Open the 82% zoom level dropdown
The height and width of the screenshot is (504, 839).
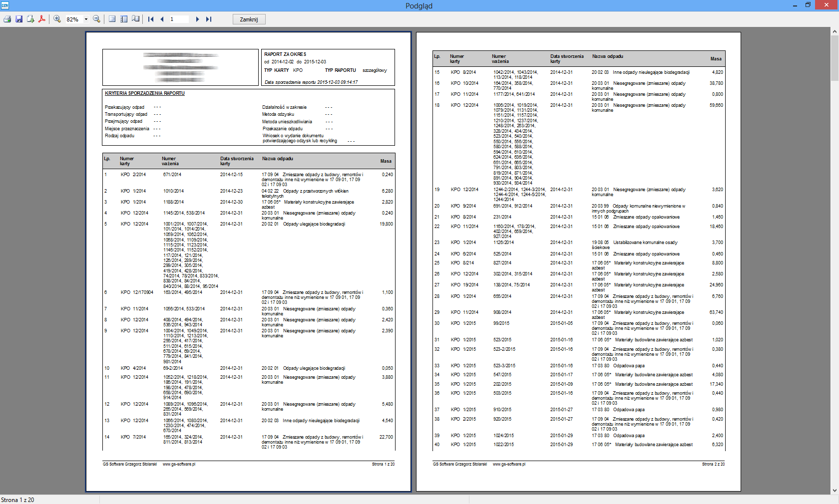(86, 19)
